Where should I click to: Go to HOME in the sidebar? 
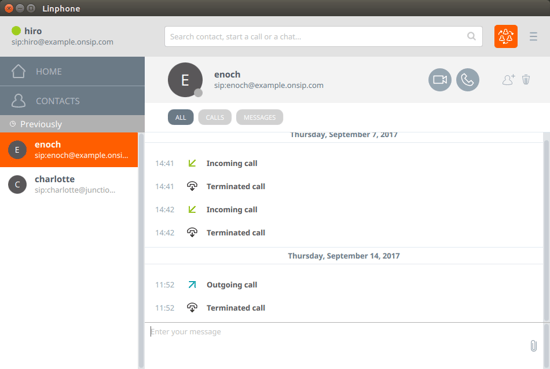72,71
